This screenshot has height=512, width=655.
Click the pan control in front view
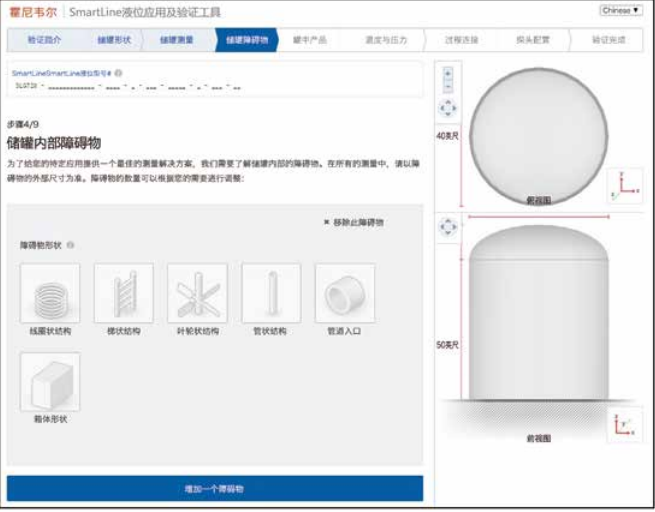pos(448,227)
